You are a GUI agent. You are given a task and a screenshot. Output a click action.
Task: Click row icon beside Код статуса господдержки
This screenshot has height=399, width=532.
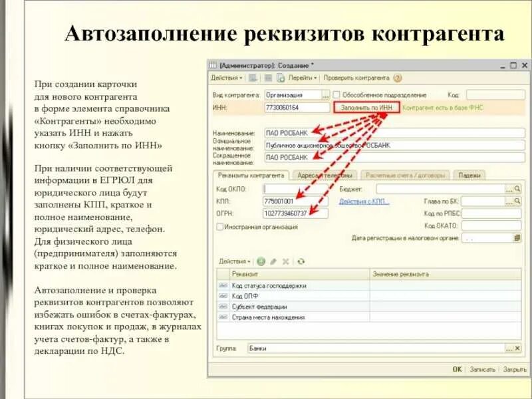pos(223,285)
